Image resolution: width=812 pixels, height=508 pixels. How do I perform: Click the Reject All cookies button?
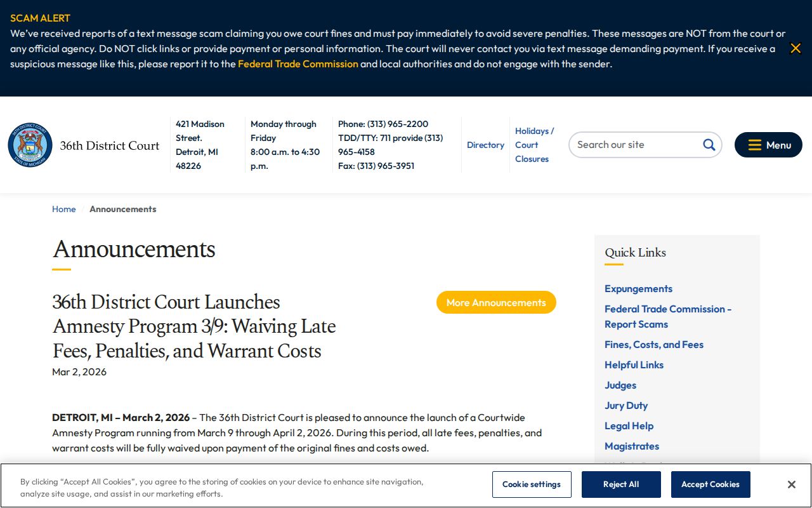(621, 485)
